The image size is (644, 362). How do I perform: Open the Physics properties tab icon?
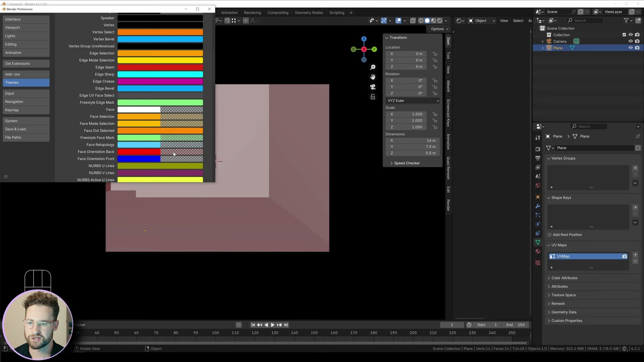[538, 224]
